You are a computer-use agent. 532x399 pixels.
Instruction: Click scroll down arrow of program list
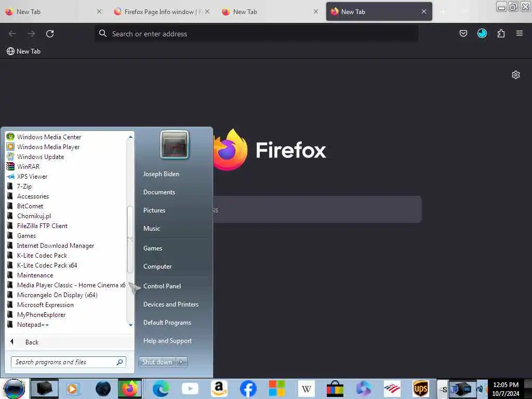130,325
